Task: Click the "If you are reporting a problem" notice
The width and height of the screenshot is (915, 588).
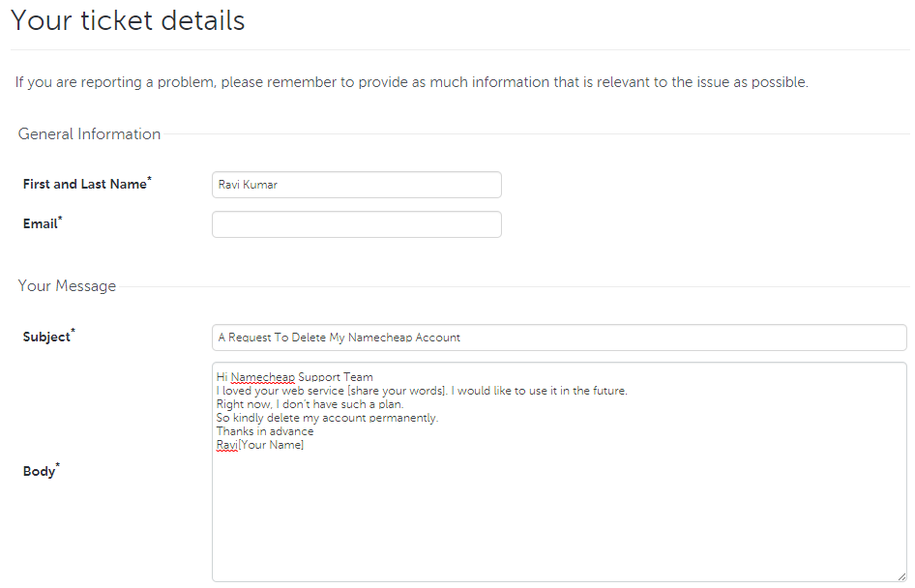Action: 411,82
